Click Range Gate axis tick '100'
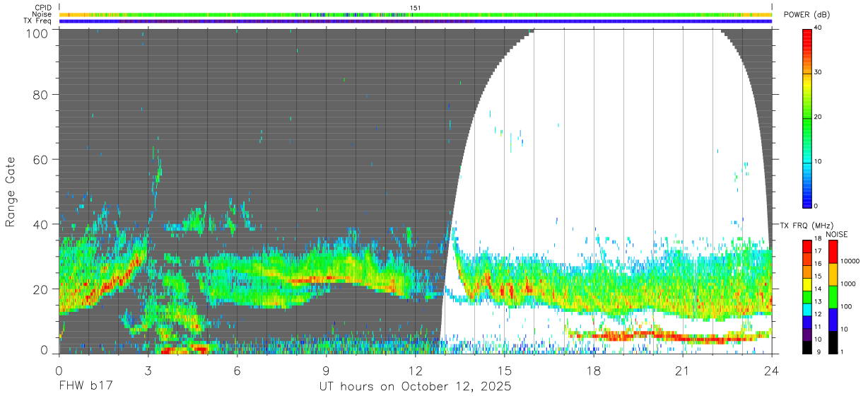Screen dimensions: 868x401 tap(38, 33)
